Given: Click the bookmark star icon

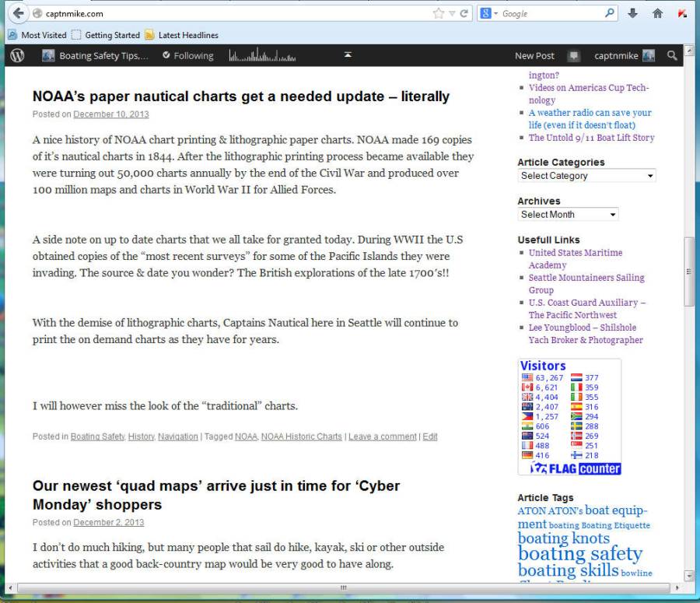Looking at the screenshot, I should (x=438, y=13).
